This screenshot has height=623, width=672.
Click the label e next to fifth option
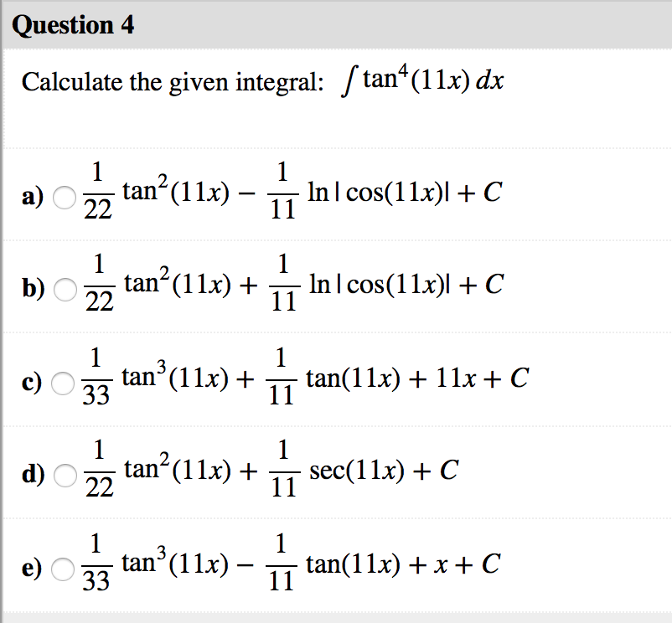click(x=32, y=568)
